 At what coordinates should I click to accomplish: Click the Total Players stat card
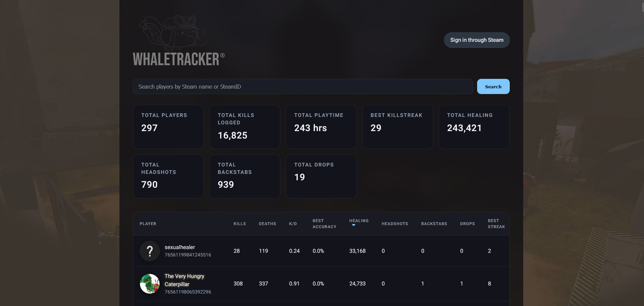[x=168, y=127]
